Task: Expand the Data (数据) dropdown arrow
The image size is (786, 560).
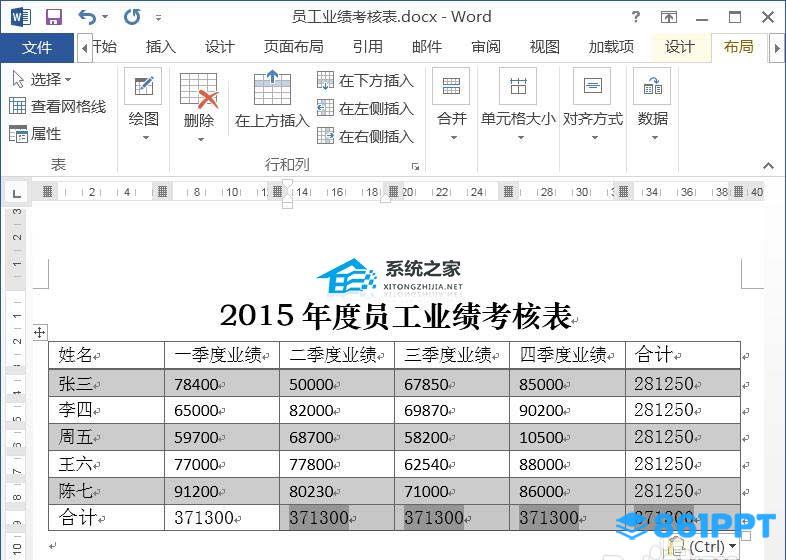Action: (x=654, y=138)
